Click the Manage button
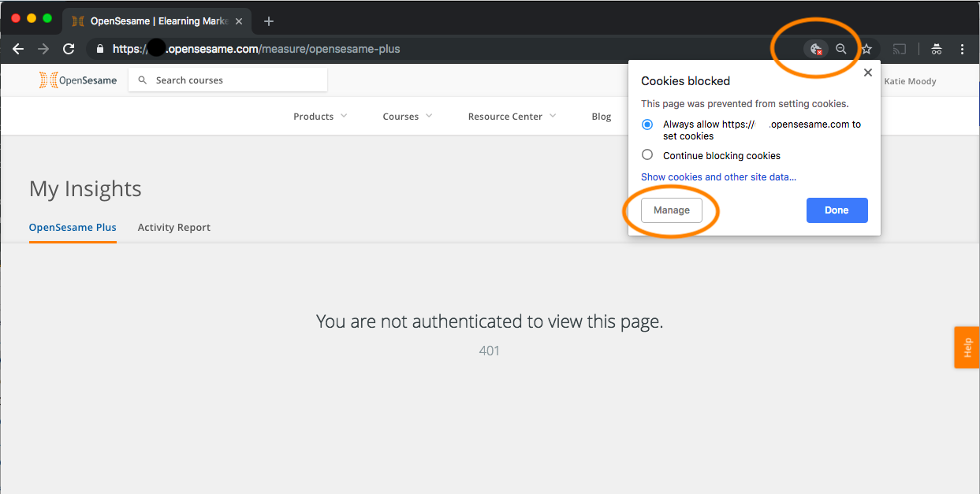Screen dimensions: 980x494 pos(672,210)
